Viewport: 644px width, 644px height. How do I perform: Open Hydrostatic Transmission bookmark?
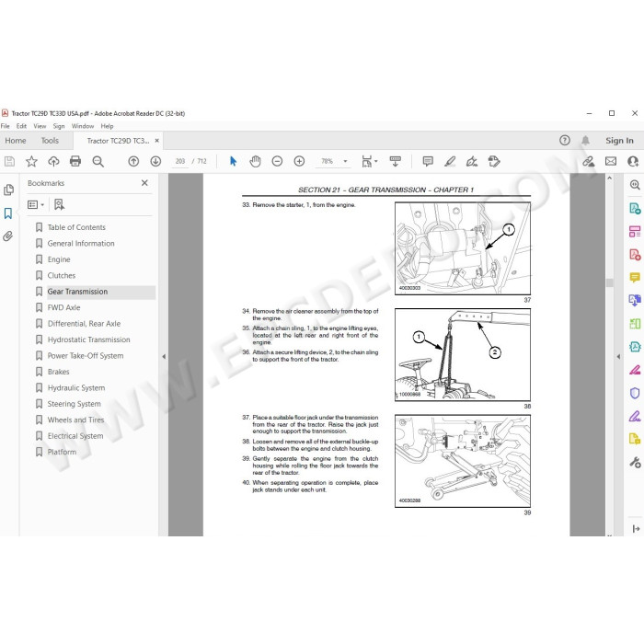point(88,339)
